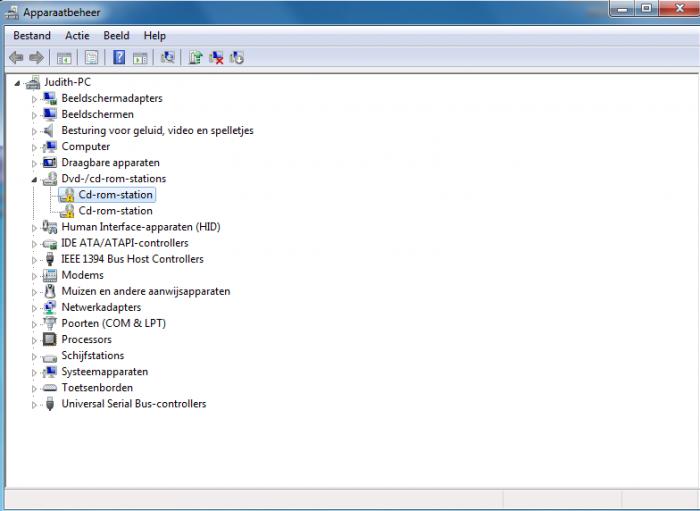Viewport: 700px width, 511px height.
Task: Select 'Human Interface-apparaten (HID)' text
Action: click(141, 227)
